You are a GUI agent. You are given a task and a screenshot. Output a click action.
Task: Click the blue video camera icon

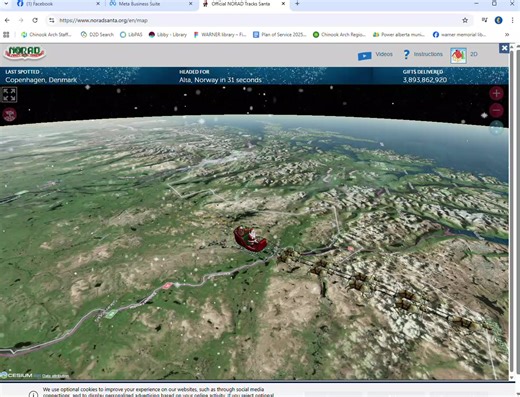pyautogui.click(x=364, y=56)
